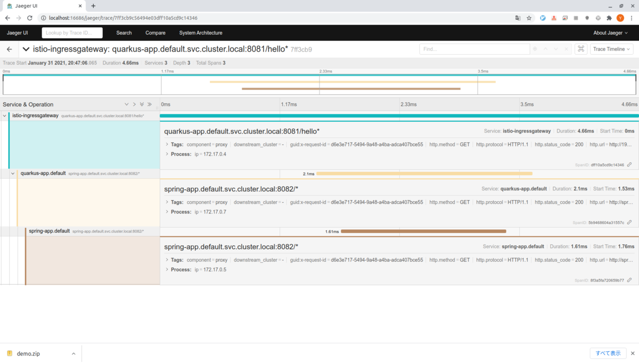Open the Compare page

155,32
